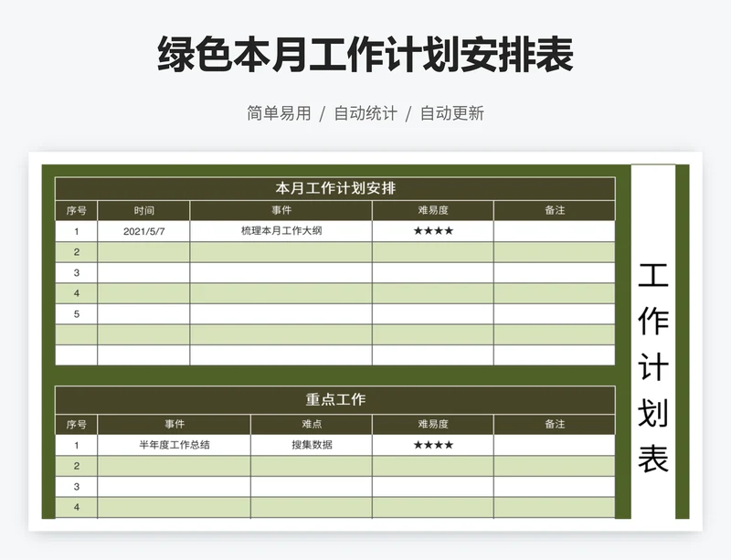Select the 事件 header in the 重点工作 table
The height and width of the screenshot is (560, 731).
[x=174, y=424]
